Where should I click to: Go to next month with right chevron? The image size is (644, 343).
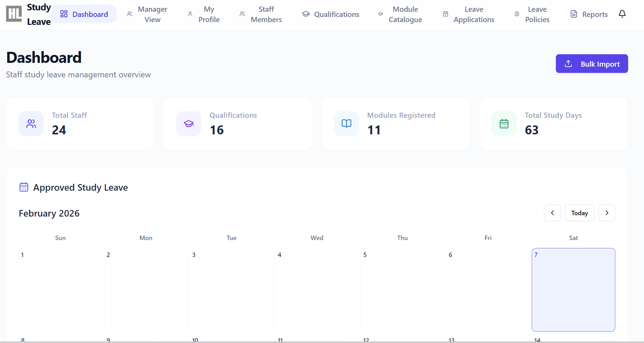tap(607, 213)
